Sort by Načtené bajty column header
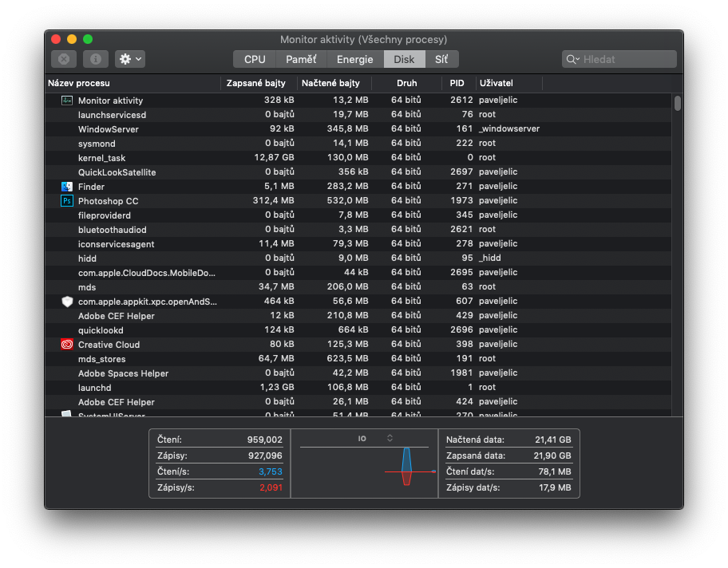The height and width of the screenshot is (568, 728). coord(330,83)
